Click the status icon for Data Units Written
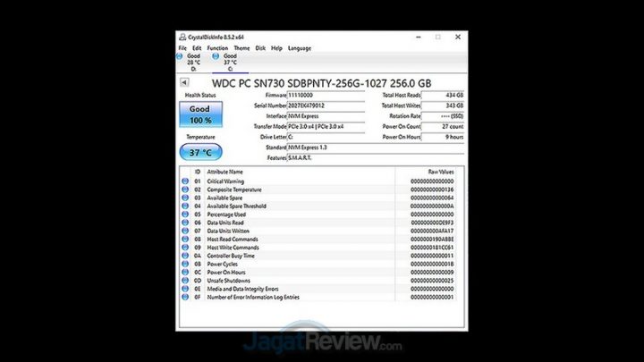This screenshot has width=644, height=362. coord(185,231)
